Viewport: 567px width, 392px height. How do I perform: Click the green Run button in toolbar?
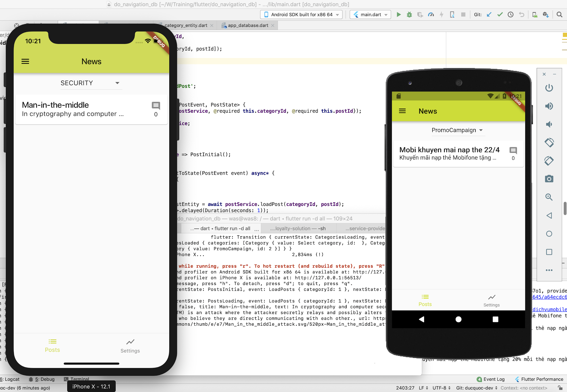(399, 14)
